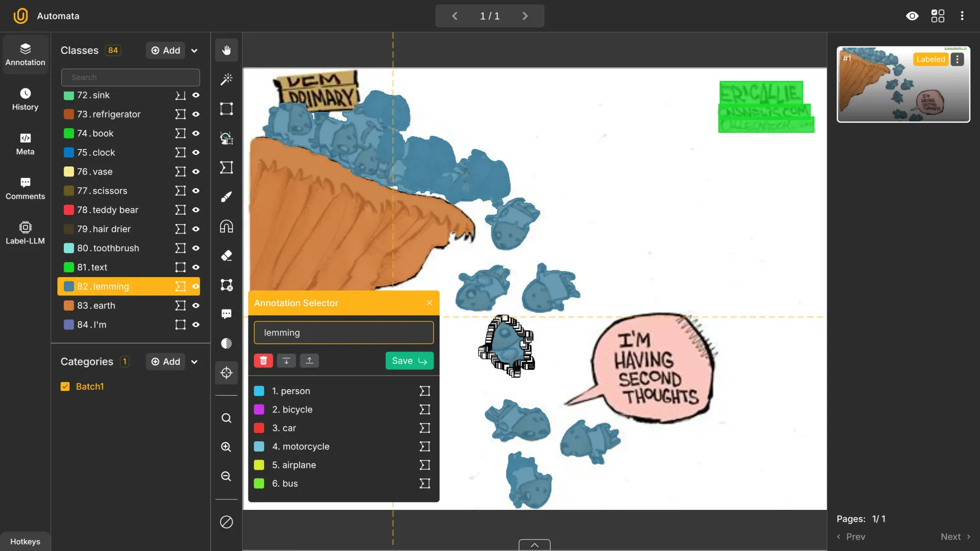The height and width of the screenshot is (551, 980).
Task: Open the Hotkeys panel
Action: [25, 541]
